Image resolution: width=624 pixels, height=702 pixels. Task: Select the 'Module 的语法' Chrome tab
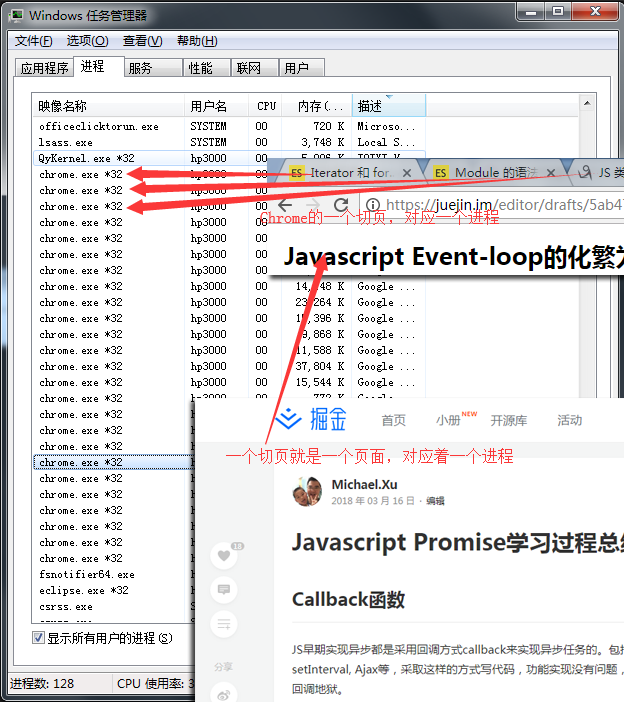(496, 173)
